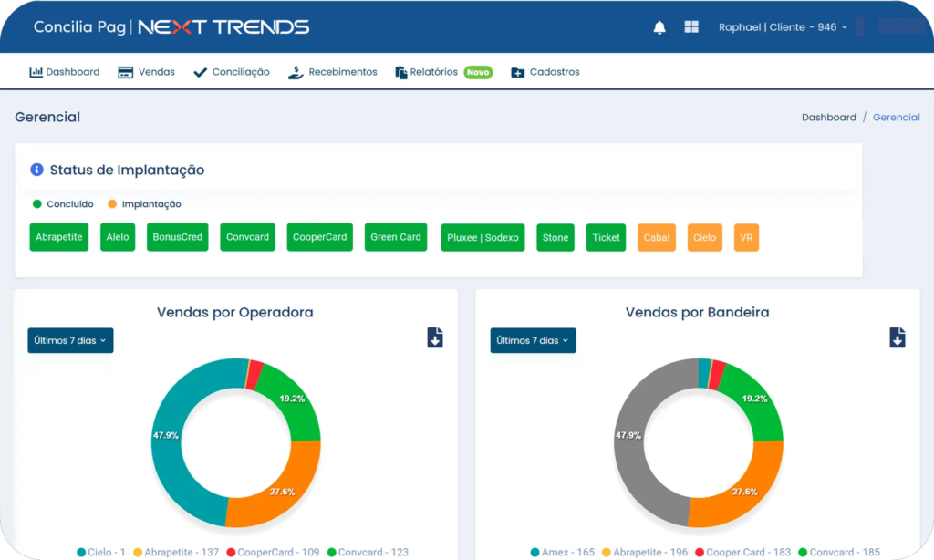
Task: Click the Cadastros folder-plus icon
Action: (x=518, y=73)
